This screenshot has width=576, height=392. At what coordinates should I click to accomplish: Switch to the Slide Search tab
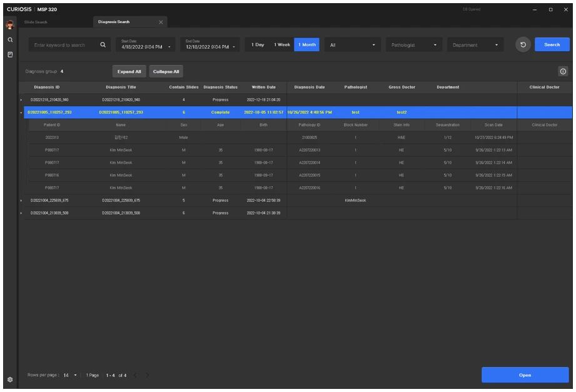click(36, 22)
